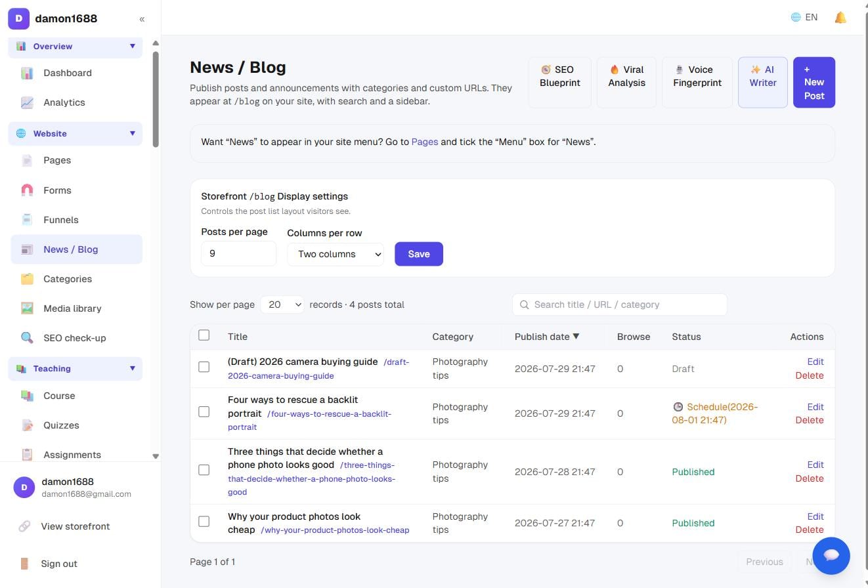Open Dashboard from sidebar

point(76,73)
